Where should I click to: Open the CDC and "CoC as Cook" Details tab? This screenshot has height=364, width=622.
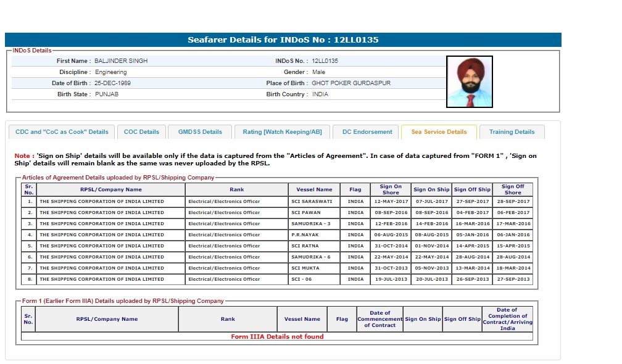62,132
